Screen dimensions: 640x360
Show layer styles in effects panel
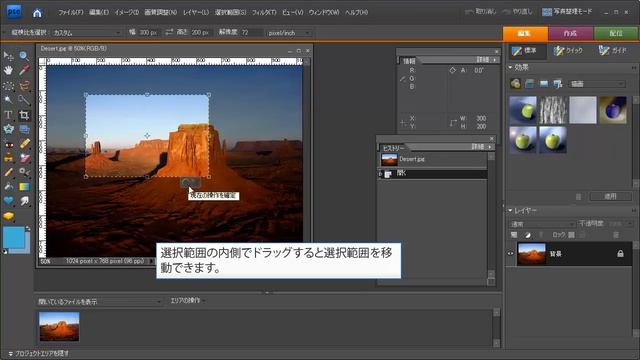click(x=529, y=84)
